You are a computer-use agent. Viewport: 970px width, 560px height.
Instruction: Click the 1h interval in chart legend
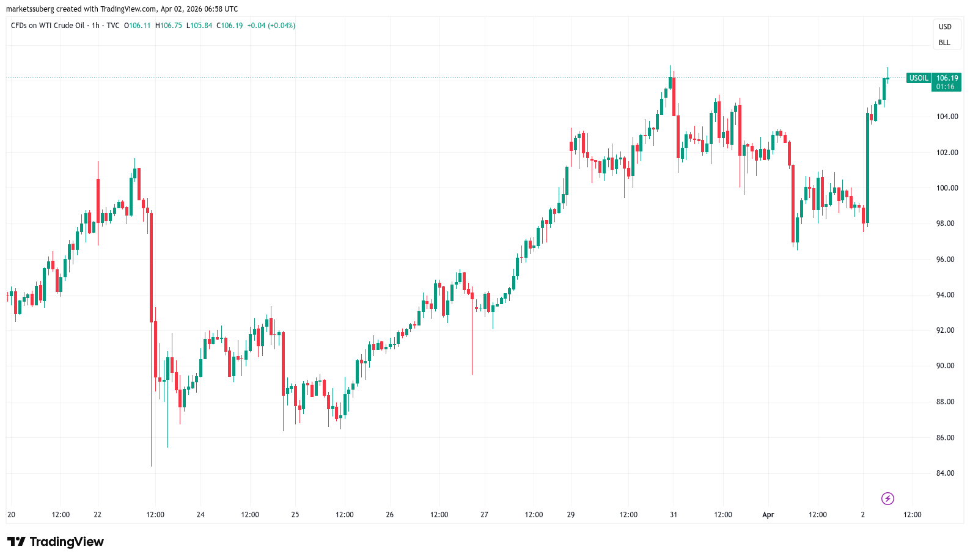tap(95, 26)
